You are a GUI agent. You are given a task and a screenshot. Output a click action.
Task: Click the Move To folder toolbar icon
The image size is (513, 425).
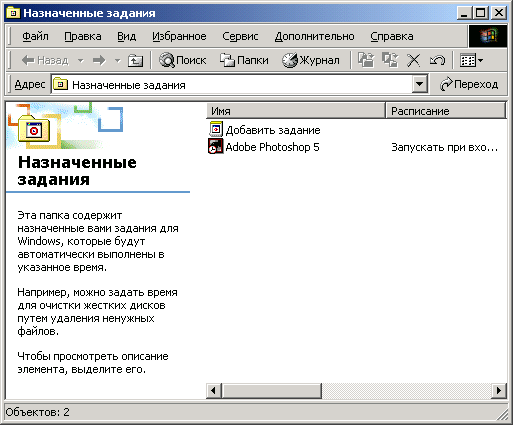366,60
